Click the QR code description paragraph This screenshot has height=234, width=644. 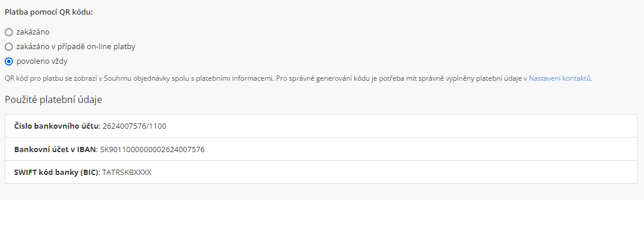coord(264,78)
